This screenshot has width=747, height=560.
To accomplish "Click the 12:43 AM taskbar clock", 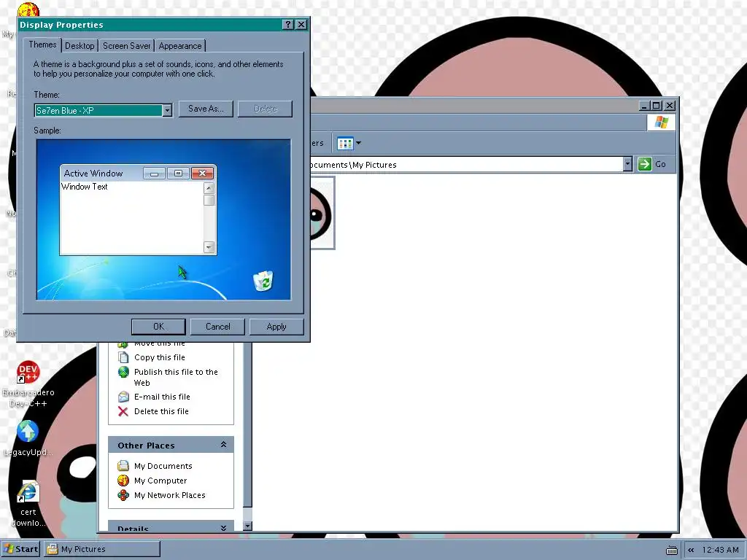I will (x=720, y=550).
